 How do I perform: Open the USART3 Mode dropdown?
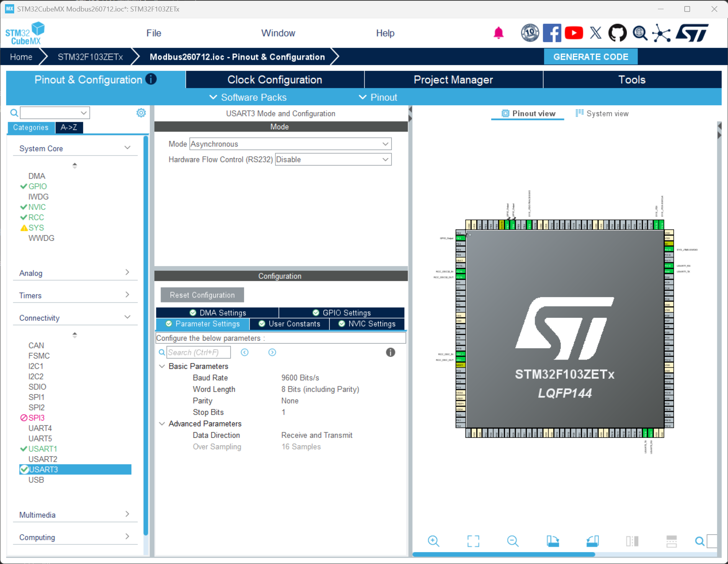click(290, 144)
